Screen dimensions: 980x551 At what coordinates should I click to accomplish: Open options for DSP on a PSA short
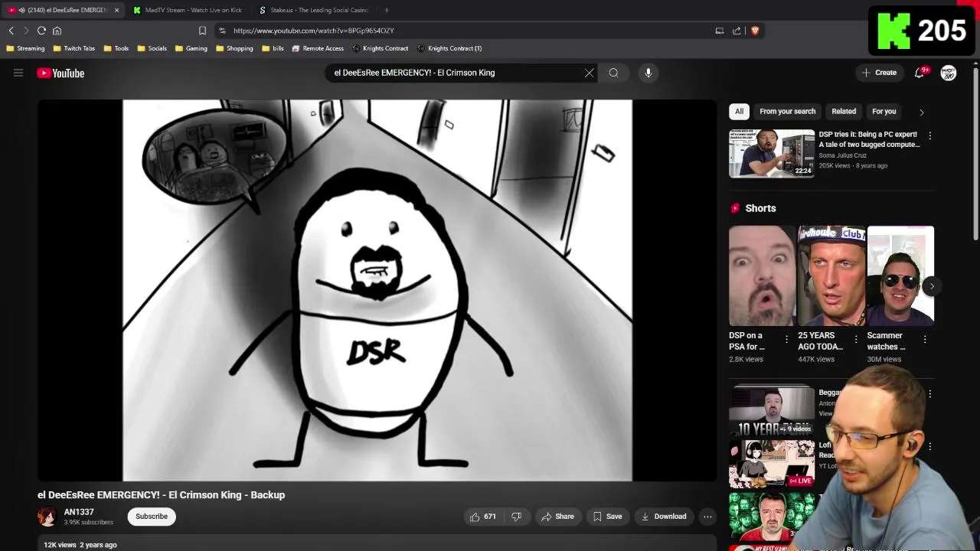(786, 339)
